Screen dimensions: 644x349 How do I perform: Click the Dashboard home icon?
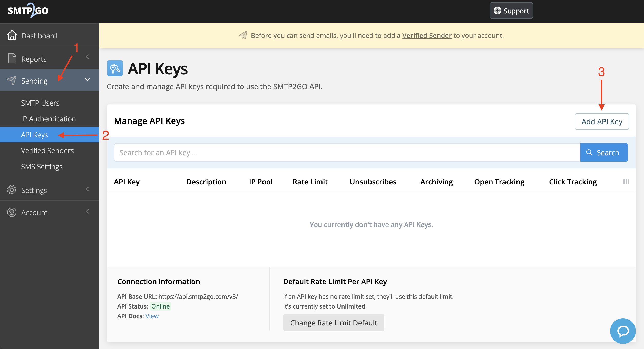12,35
